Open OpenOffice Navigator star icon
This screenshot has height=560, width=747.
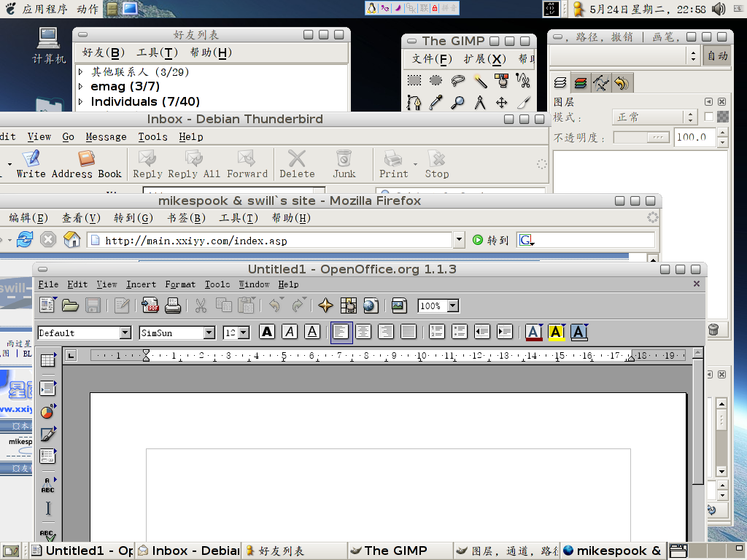coord(326,306)
